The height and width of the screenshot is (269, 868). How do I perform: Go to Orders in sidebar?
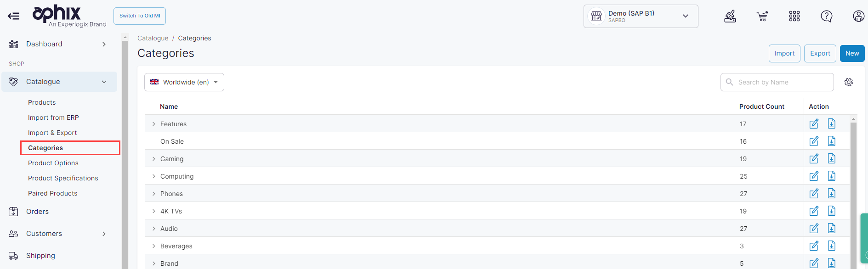pos(37,212)
